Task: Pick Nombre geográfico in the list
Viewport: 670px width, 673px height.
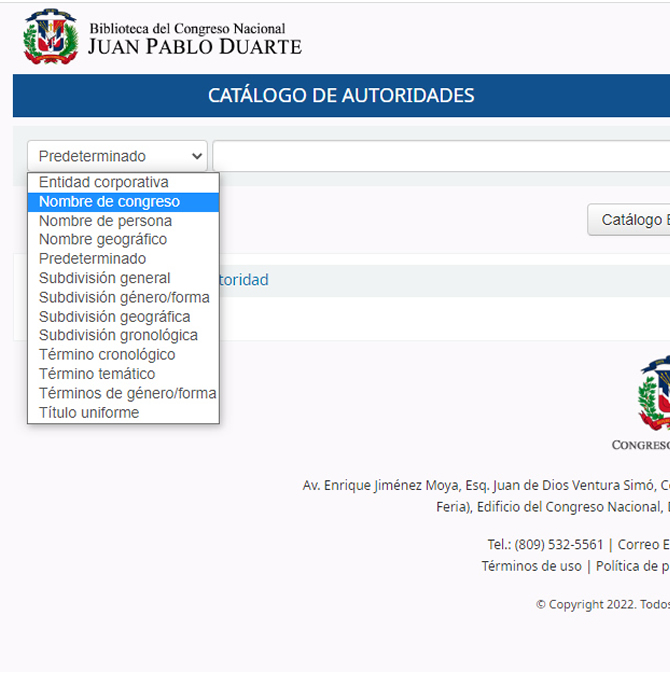Action: tap(123, 239)
